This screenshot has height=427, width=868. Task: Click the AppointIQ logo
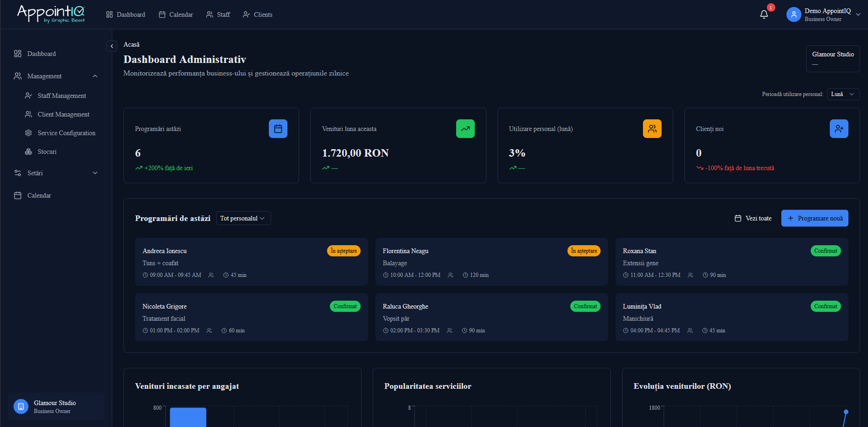tap(51, 14)
